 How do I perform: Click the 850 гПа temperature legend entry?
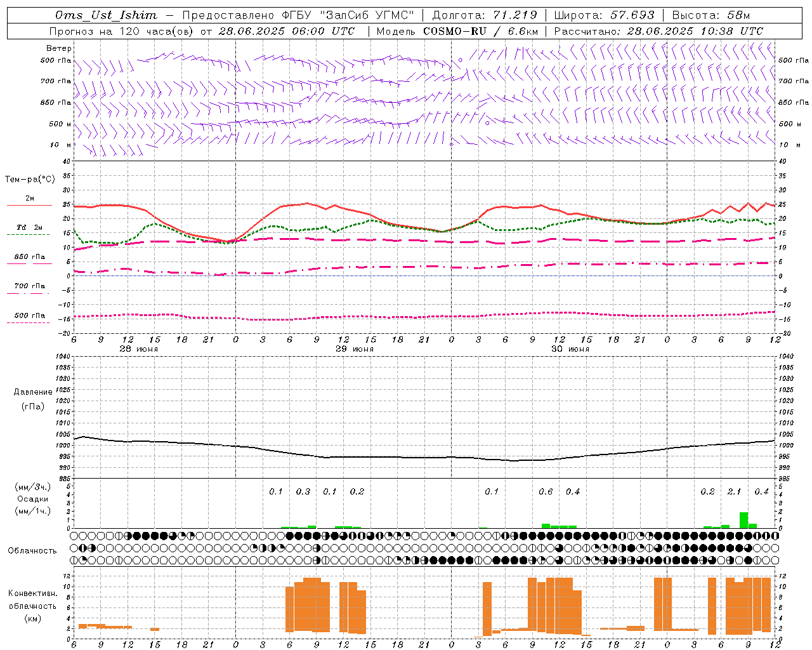(x=29, y=257)
